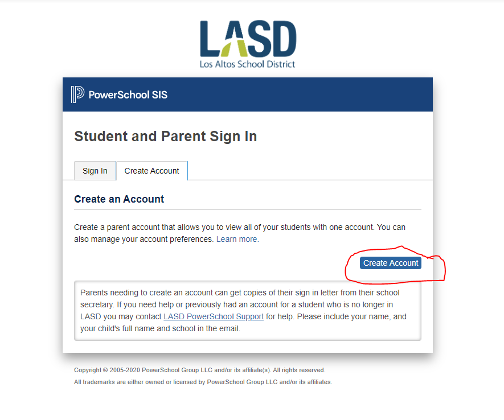504x420 pixels.
Task: Switch to the Sign In tab
Action: coord(95,171)
